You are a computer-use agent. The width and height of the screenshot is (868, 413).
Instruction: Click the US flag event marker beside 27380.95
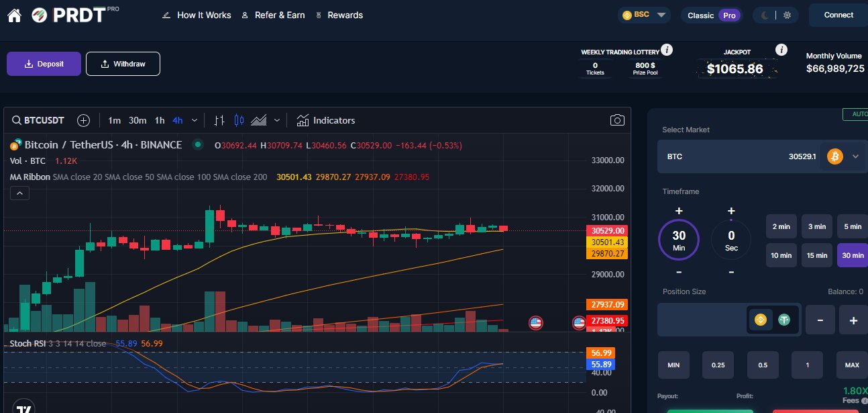click(579, 323)
